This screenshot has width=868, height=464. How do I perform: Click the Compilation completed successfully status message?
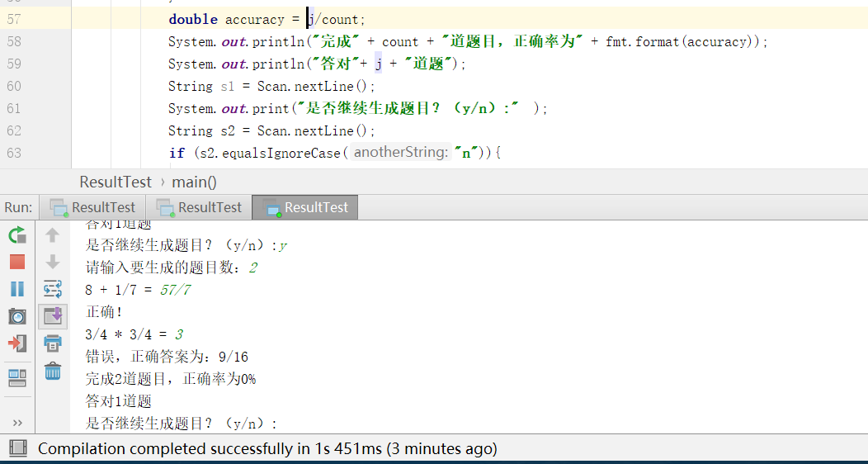[267, 448]
